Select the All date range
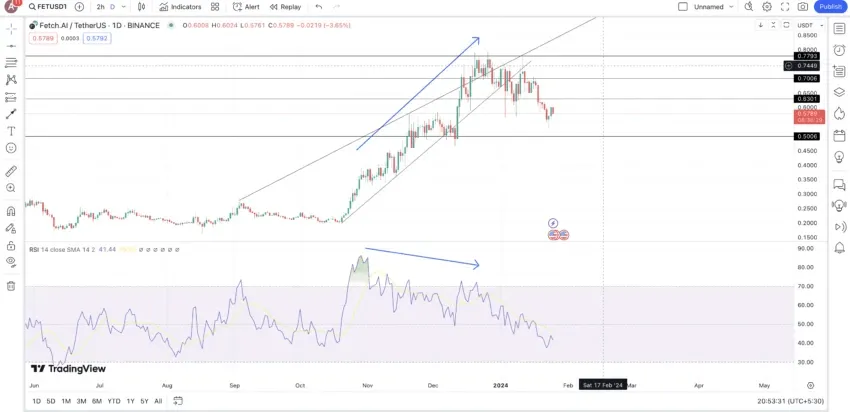This screenshot has width=850, height=412. (x=158, y=401)
